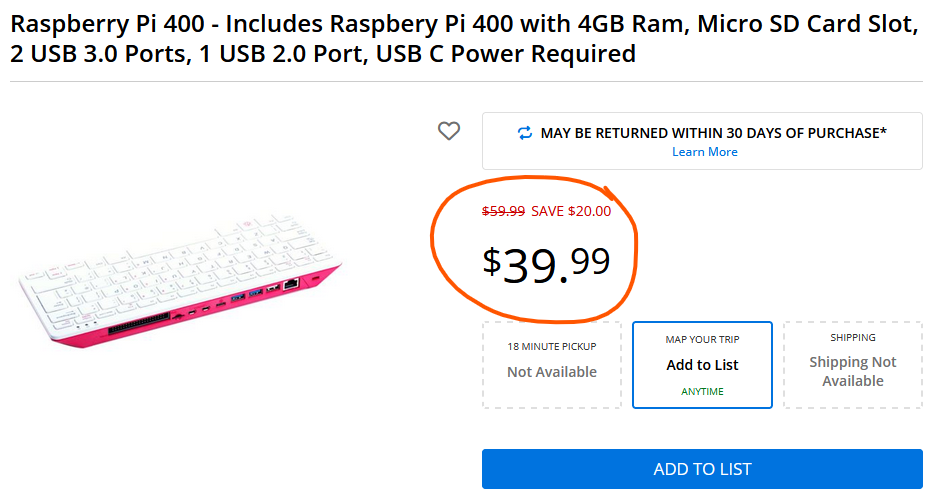Click the $39.99 sale price

click(x=546, y=264)
